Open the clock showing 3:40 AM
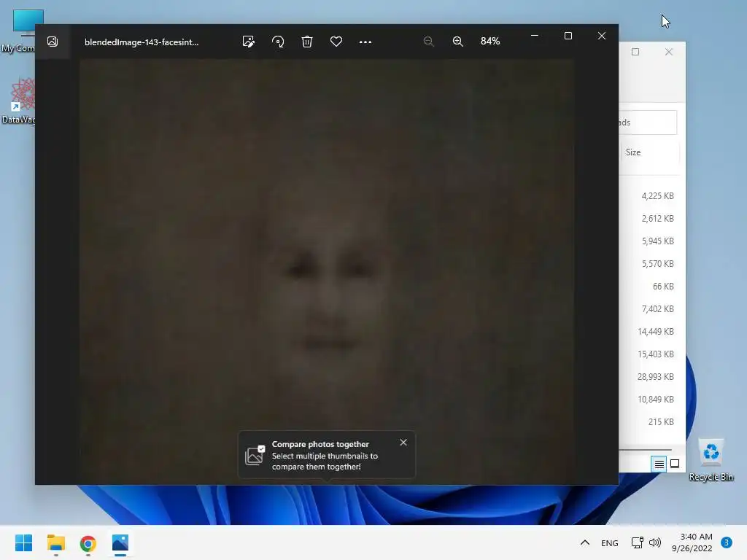The height and width of the screenshot is (560, 747). pos(692,542)
